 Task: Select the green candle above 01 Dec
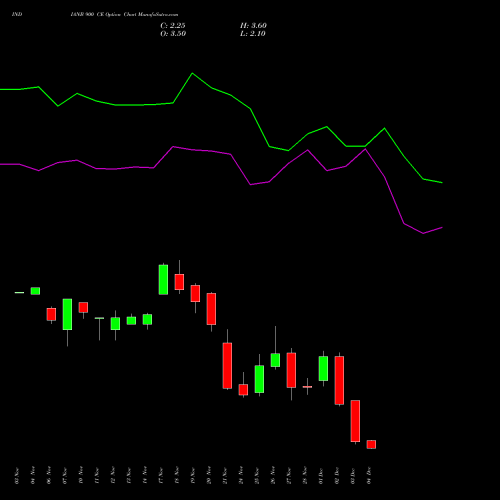(323, 368)
